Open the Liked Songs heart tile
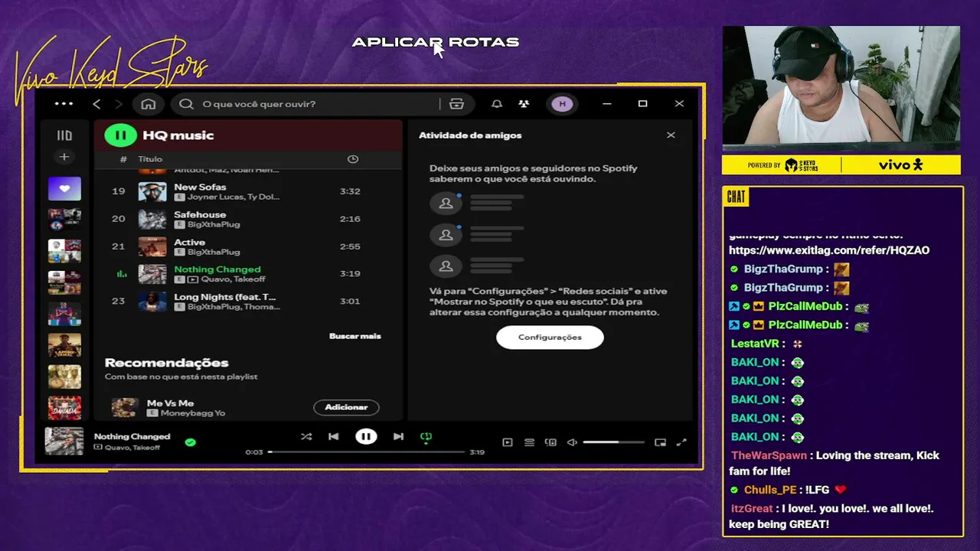The image size is (980, 551). [x=64, y=188]
